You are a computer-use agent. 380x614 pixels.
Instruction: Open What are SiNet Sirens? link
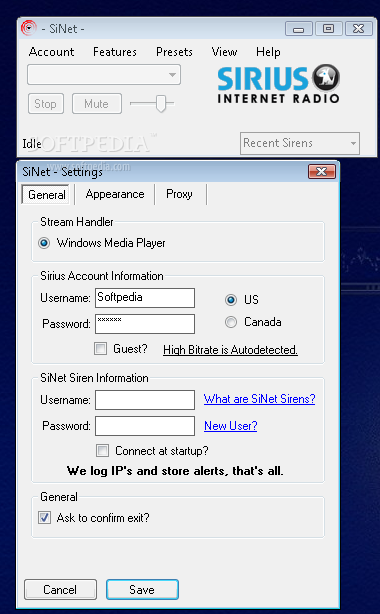pos(259,399)
